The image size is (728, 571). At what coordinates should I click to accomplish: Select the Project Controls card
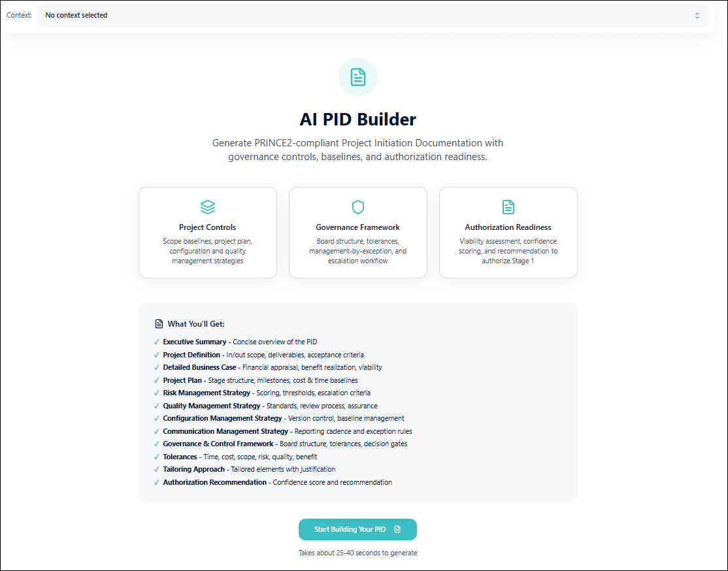pos(208,233)
